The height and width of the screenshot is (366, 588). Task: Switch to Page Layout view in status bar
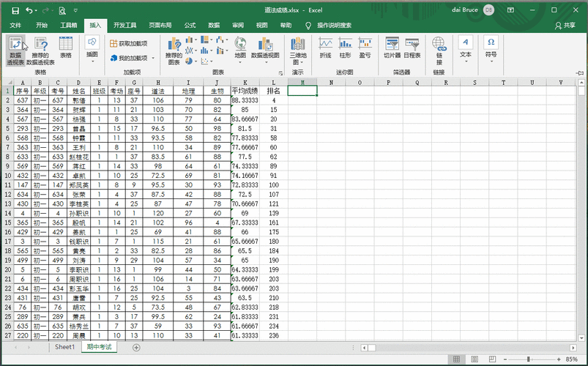[475, 359]
